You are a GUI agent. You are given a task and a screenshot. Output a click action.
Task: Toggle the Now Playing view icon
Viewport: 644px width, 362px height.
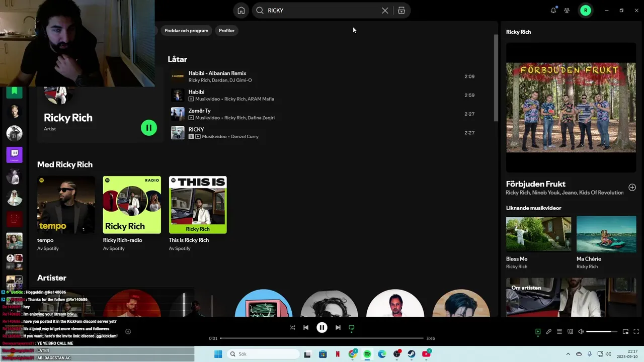point(538,332)
